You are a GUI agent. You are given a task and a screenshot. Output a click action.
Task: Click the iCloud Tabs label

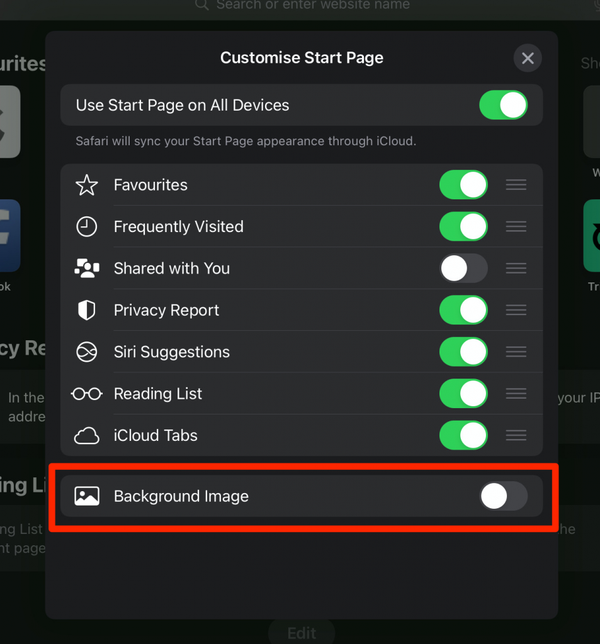click(x=156, y=435)
